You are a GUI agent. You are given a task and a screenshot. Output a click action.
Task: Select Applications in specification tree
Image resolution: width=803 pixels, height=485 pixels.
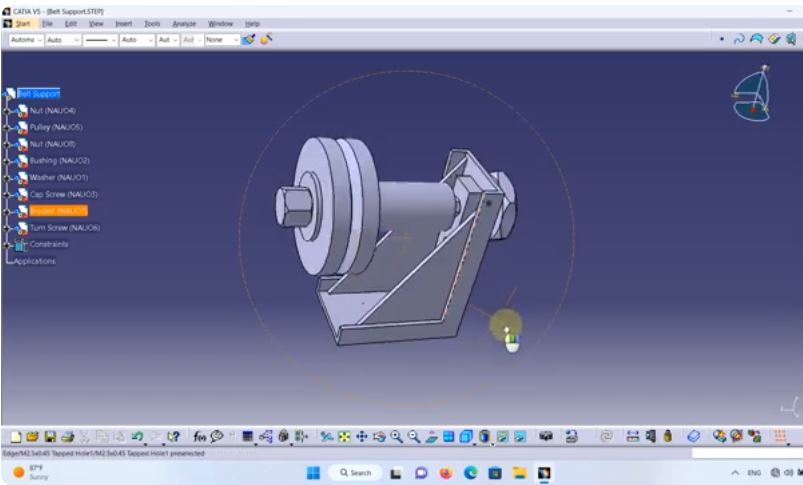(34, 261)
